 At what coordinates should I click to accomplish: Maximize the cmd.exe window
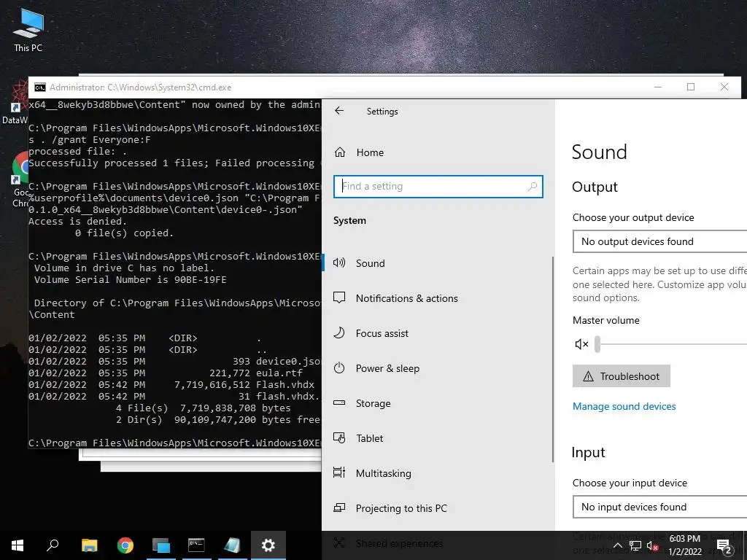[691, 87]
